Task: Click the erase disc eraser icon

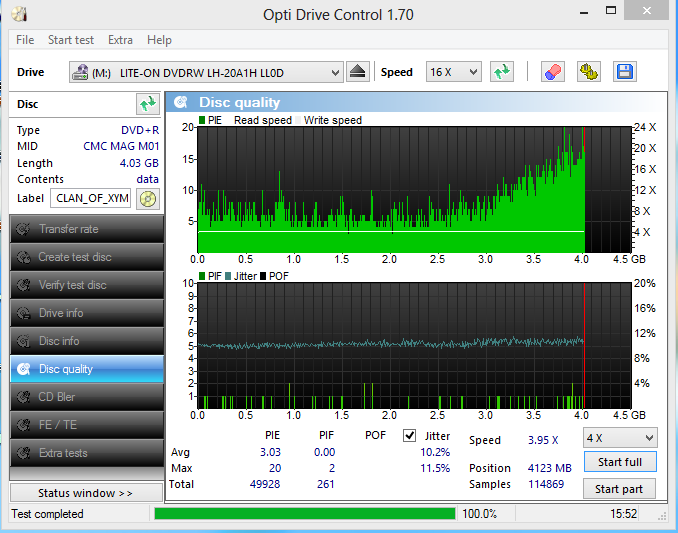Action: pyautogui.click(x=553, y=72)
